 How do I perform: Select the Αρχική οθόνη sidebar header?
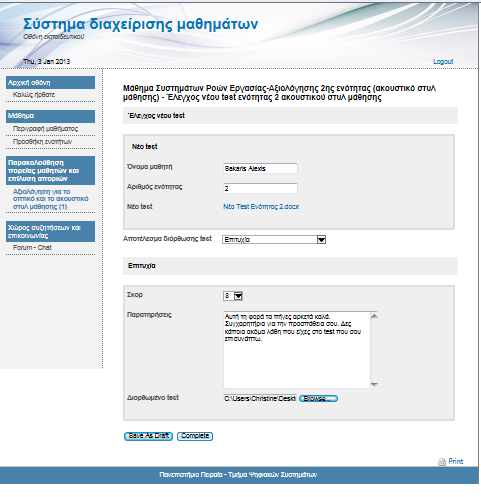click(x=50, y=83)
